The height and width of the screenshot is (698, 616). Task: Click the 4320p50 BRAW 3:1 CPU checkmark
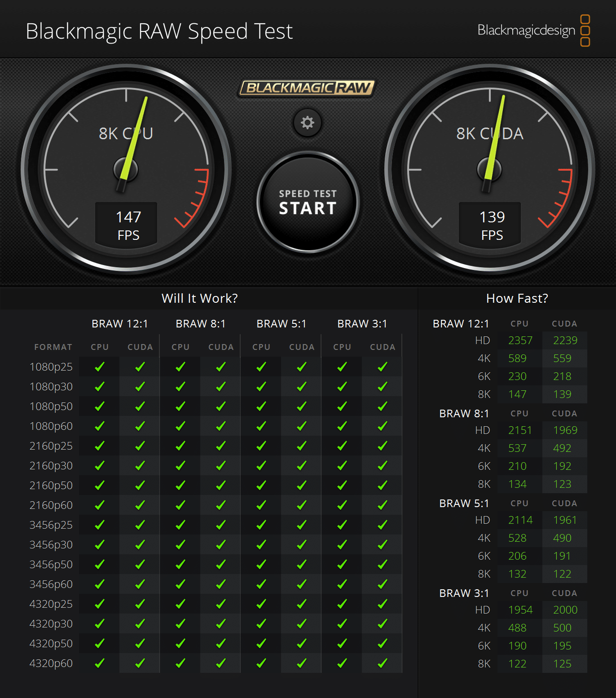[x=342, y=644]
